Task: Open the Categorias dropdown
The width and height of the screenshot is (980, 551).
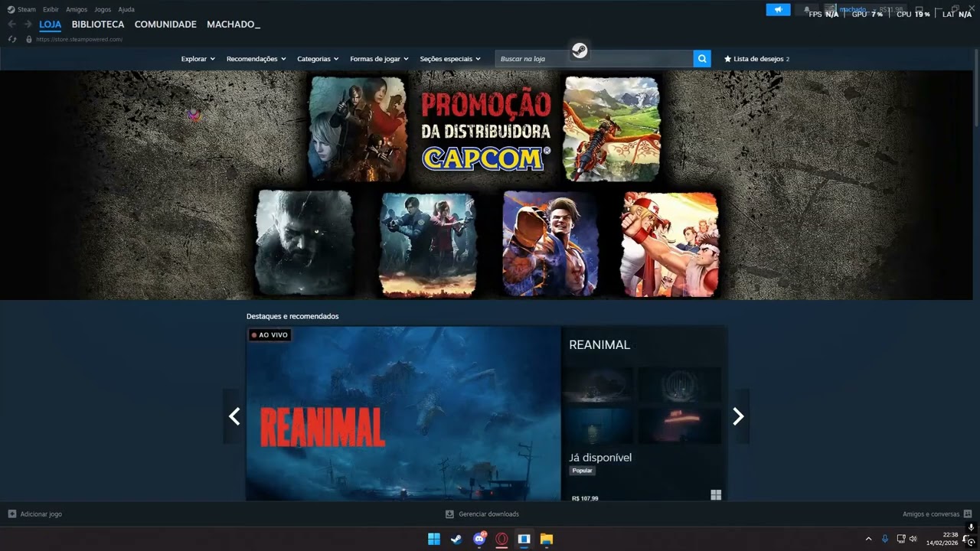Action: [x=318, y=59]
